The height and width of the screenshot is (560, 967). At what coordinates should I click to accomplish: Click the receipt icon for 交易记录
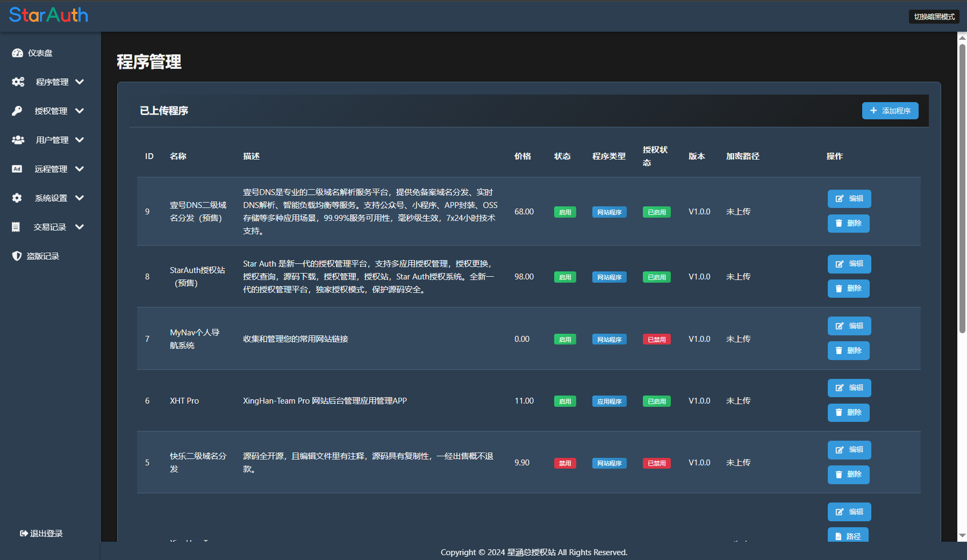coord(16,227)
